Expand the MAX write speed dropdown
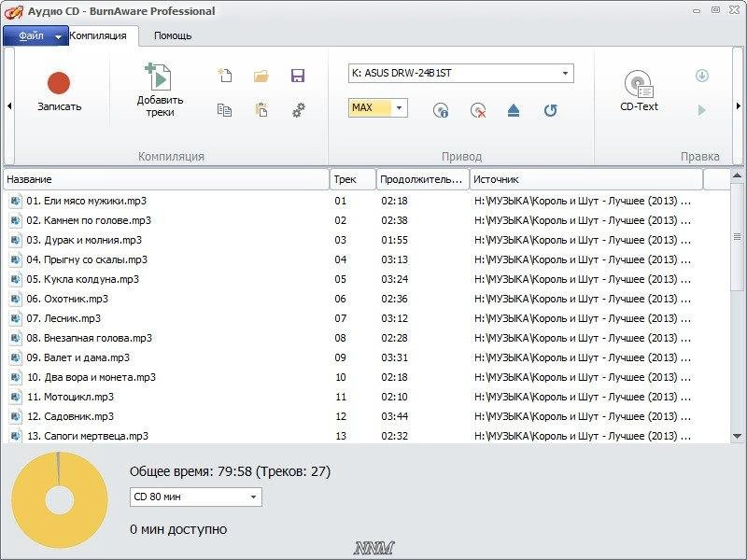This screenshot has width=747, height=560. [x=399, y=107]
